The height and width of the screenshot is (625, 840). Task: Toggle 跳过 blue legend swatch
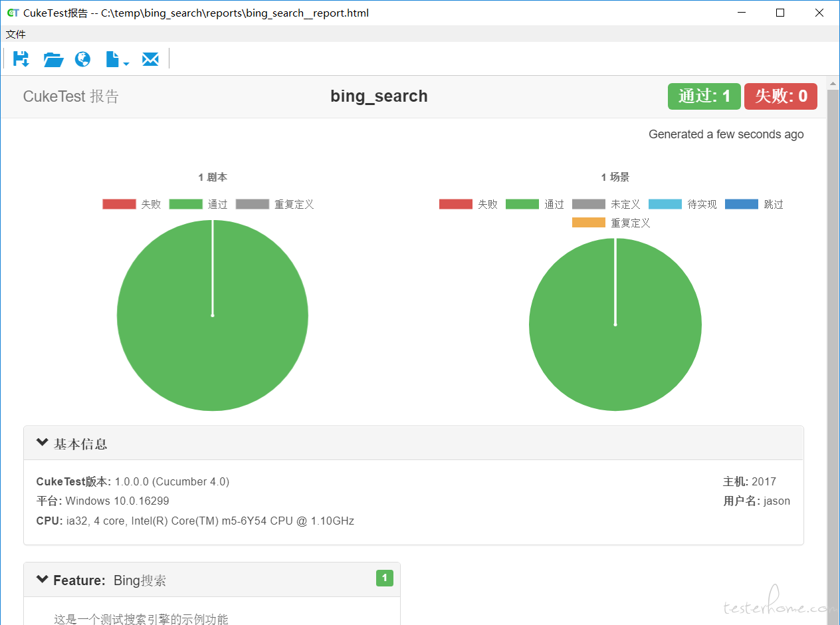point(742,204)
